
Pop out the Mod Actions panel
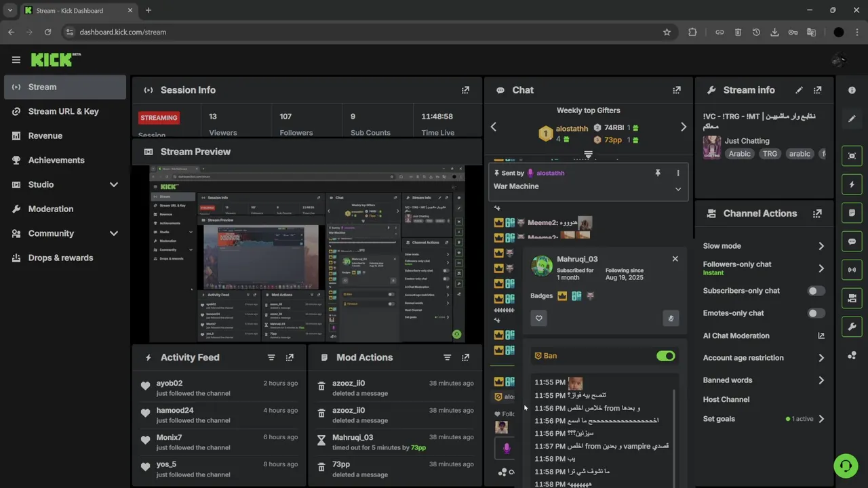[465, 357]
